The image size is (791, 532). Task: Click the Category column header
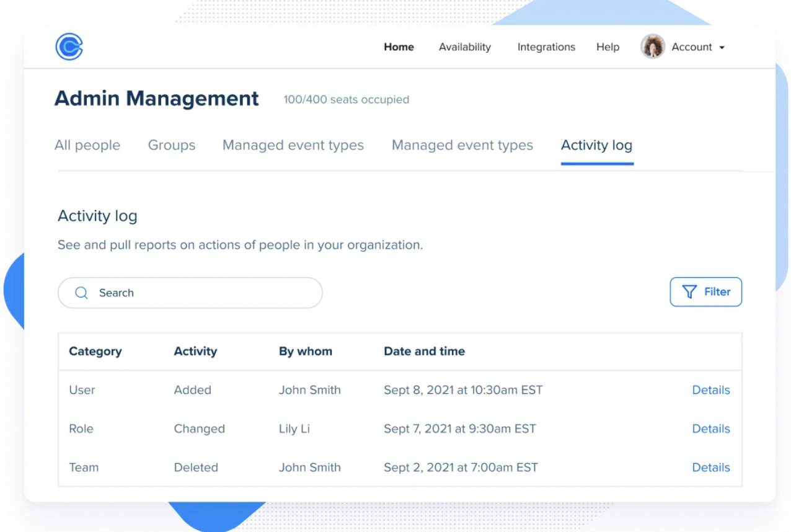[x=95, y=351]
